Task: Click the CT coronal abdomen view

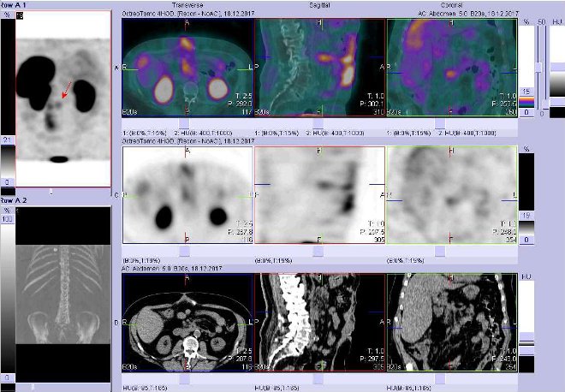Action: (451, 322)
